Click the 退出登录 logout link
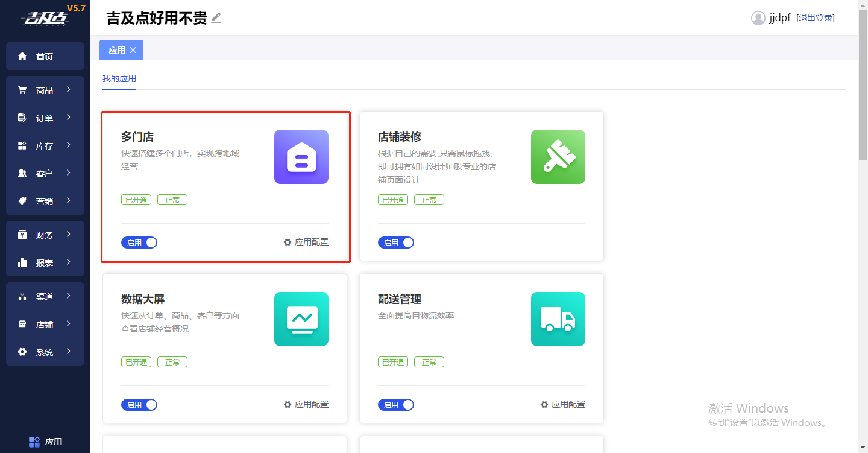Screen dimensions: 868x453 click(816, 18)
